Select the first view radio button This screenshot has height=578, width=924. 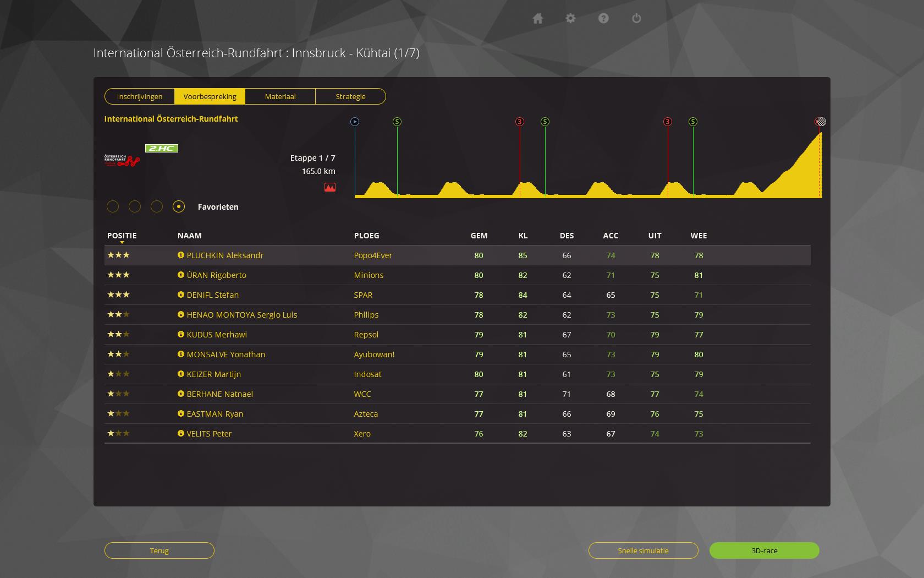[x=113, y=206]
